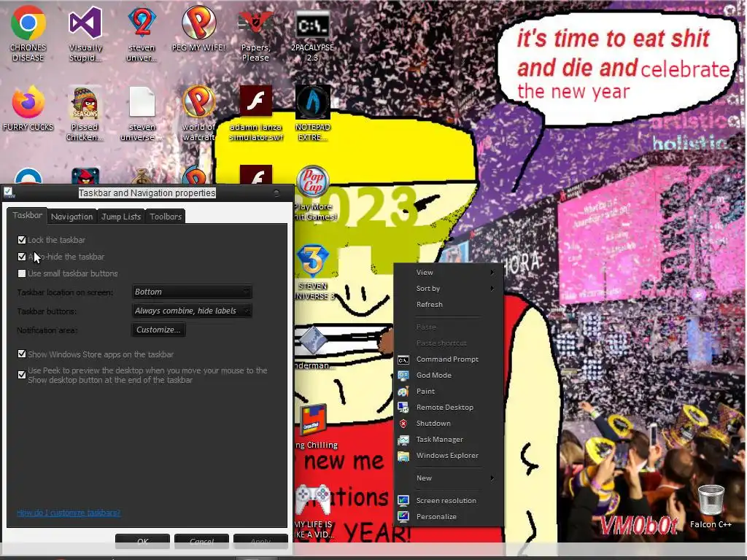Click Cancel in Taskbar properties dialog
Image resolution: width=747 pixels, height=560 pixels.
click(201, 542)
